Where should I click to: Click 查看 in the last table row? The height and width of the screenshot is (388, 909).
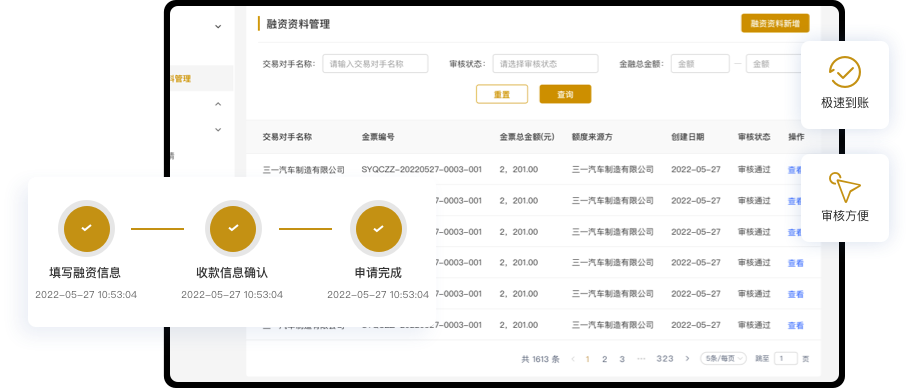pyautogui.click(x=795, y=325)
